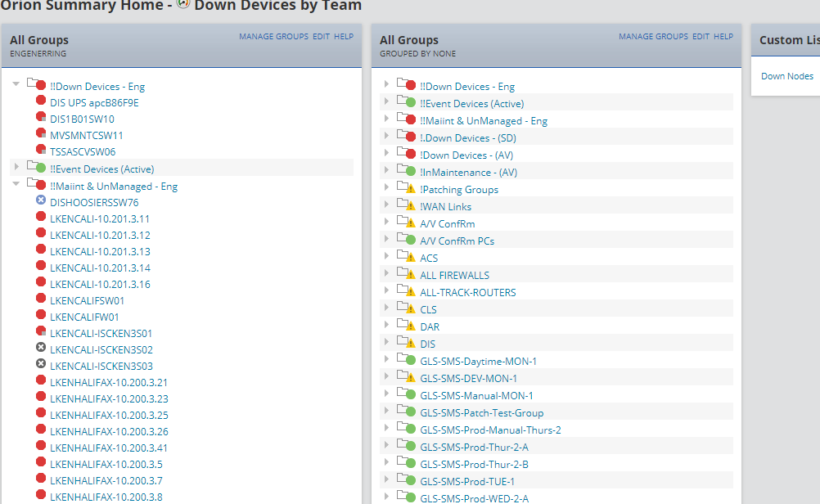Select GLS-SMS-Manual-MON-1 group row
Image resolution: width=820 pixels, height=504 pixels.
click(x=556, y=396)
